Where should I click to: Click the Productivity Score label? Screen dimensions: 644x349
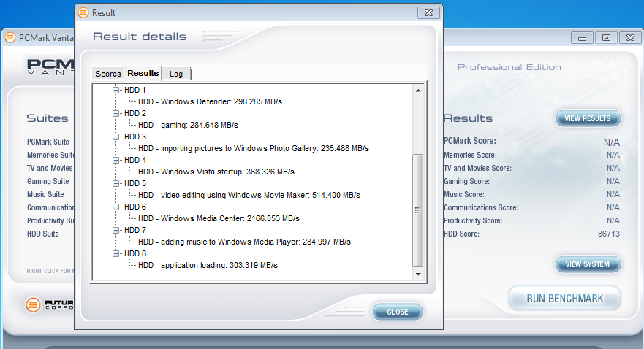473,220
